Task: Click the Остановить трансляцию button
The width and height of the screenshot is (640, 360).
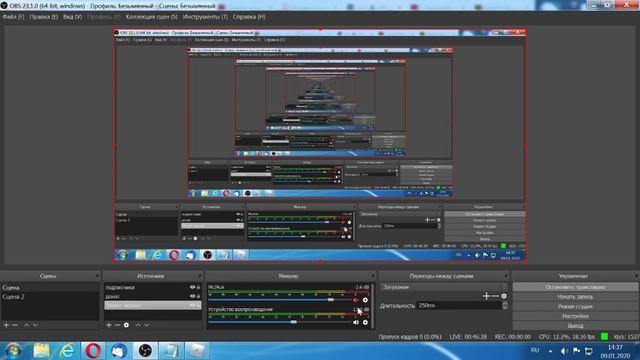Action: point(575,287)
